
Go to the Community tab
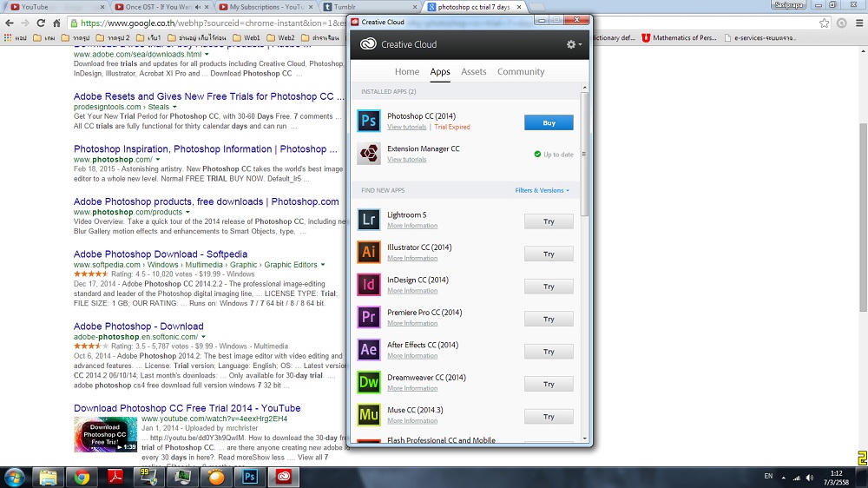tap(521, 71)
